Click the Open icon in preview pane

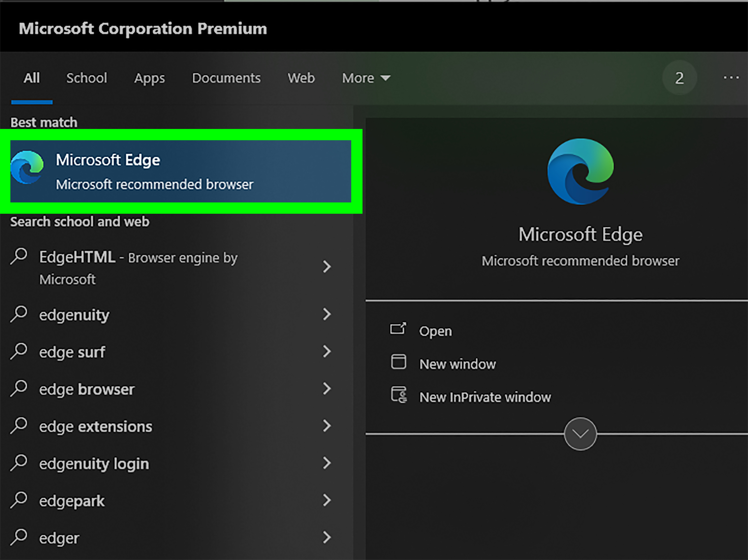pyautogui.click(x=398, y=328)
